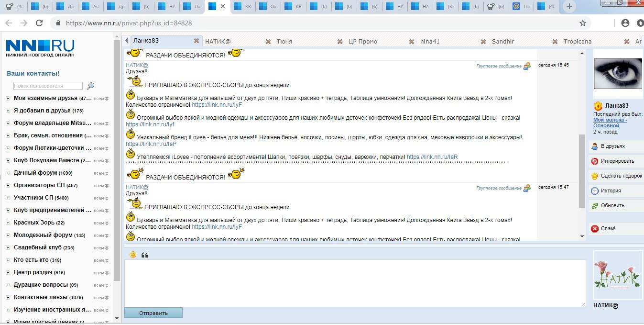644x325 pixels.
Task: Click the user search magnifier icon
Action: click(90, 86)
